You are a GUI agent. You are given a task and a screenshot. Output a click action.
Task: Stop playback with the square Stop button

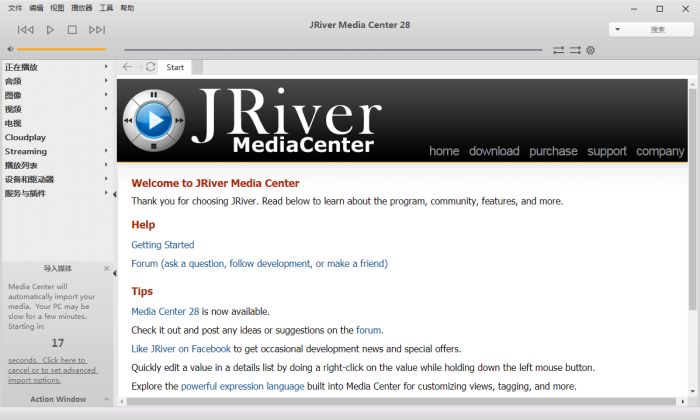[72, 30]
